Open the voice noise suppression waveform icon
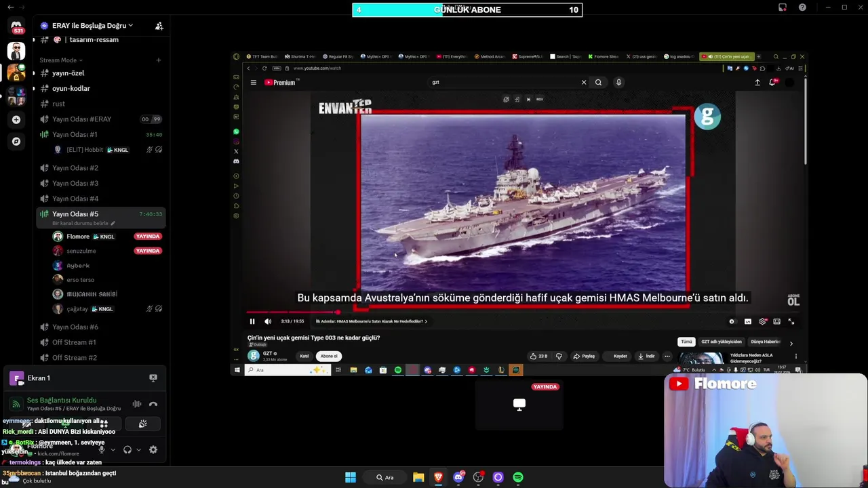 pyautogui.click(x=137, y=404)
